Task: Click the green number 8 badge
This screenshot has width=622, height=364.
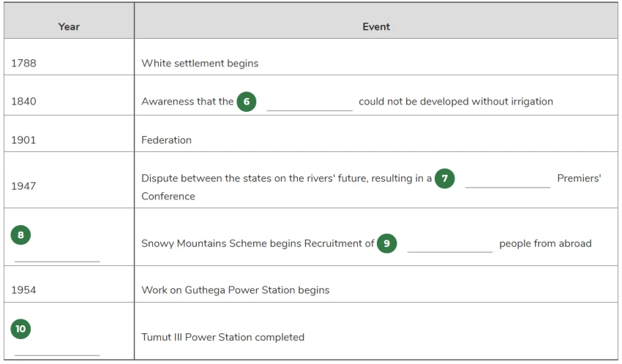Action: click(x=20, y=235)
